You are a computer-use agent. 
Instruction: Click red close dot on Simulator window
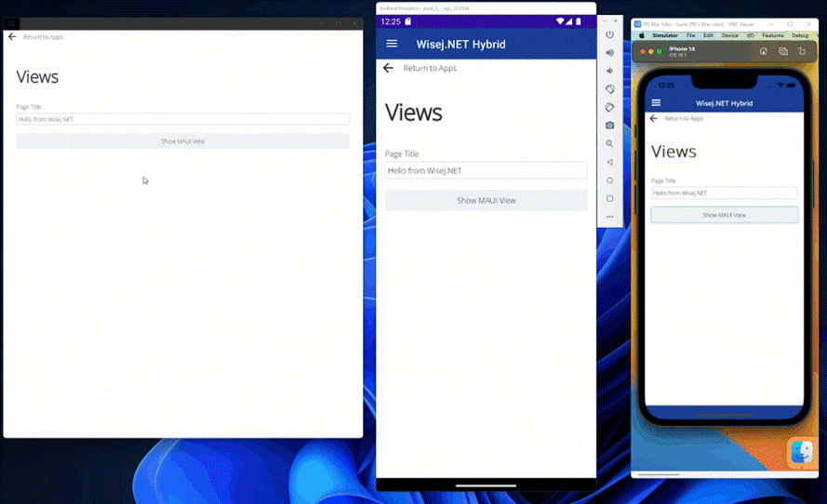643,52
